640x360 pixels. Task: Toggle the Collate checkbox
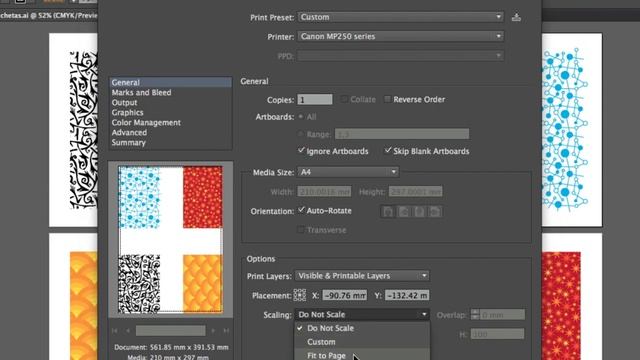(x=344, y=99)
